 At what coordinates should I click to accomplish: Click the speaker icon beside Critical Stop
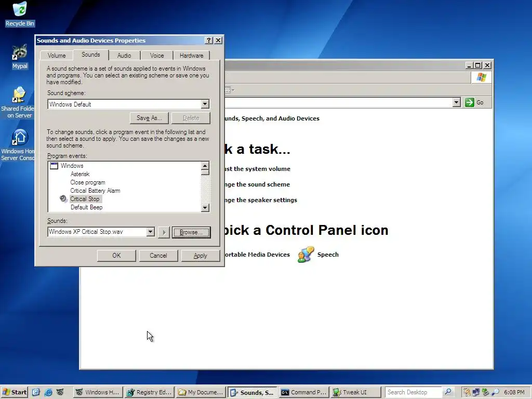pyautogui.click(x=63, y=199)
